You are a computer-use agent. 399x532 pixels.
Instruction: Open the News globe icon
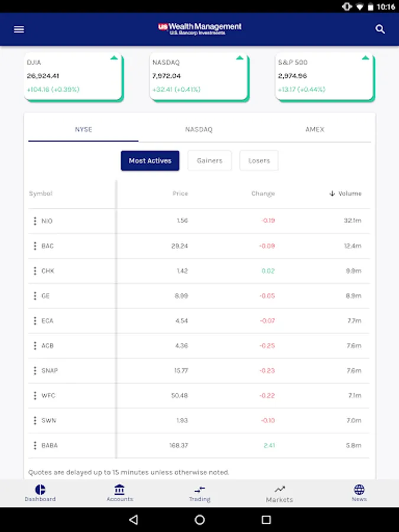[359, 492]
